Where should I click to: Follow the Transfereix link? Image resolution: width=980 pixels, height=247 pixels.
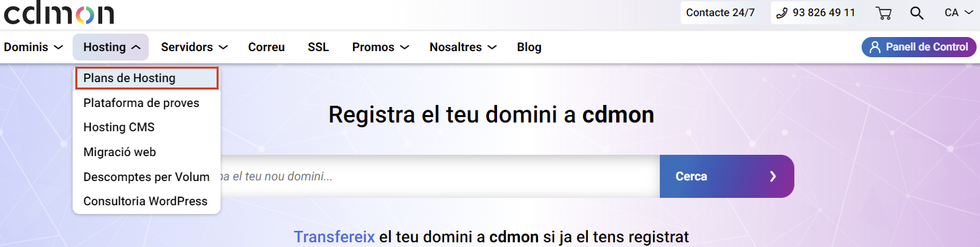(334, 237)
